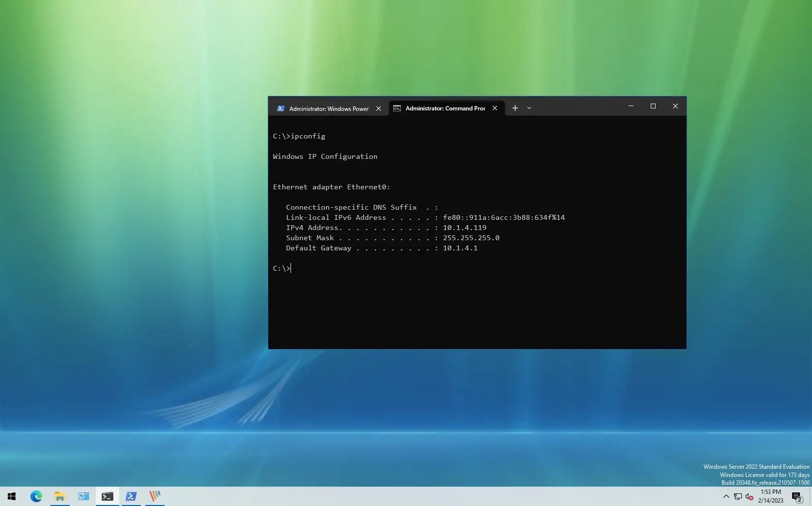Viewport: 812px width, 506px height.
Task: Open the network status icon in the tray
Action: [737, 496]
